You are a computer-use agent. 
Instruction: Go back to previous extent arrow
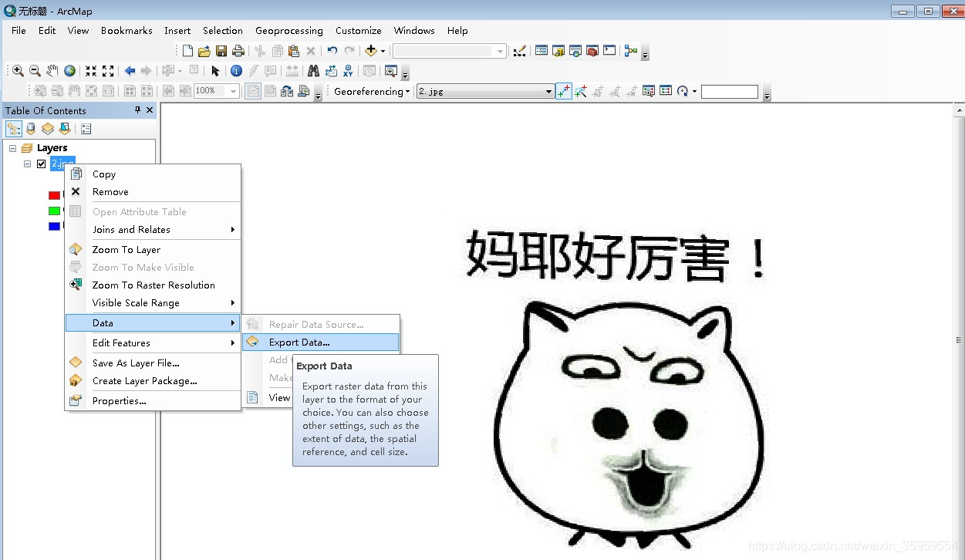click(x=130, y=71)
